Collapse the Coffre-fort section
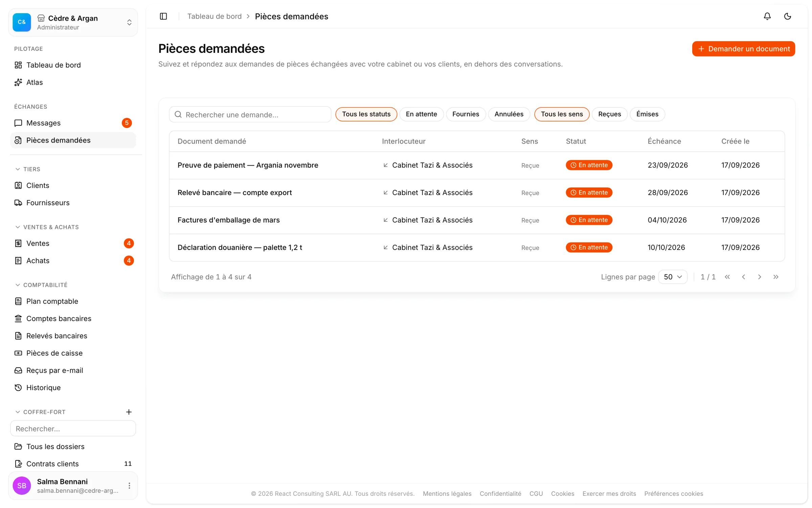The image size is (812, 508). 40,412
